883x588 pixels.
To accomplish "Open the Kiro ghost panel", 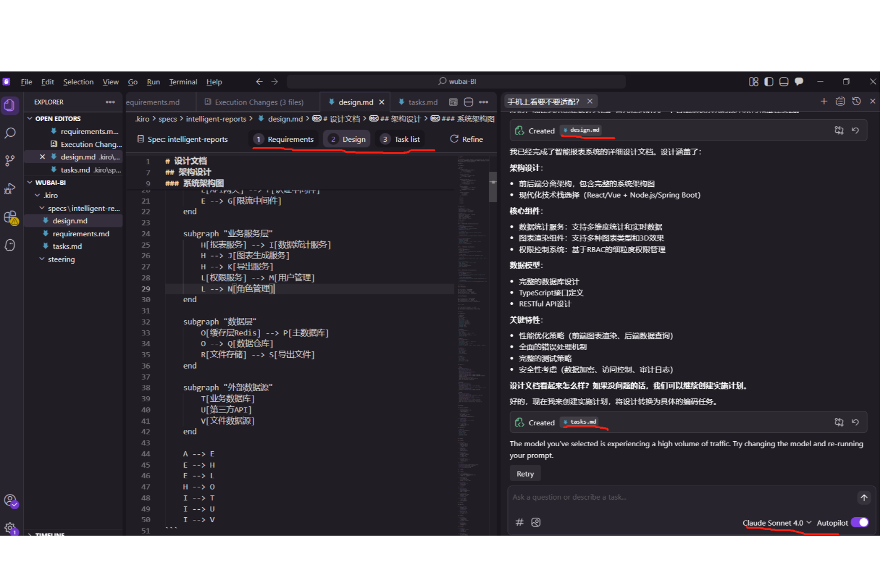I will point(10,245).
